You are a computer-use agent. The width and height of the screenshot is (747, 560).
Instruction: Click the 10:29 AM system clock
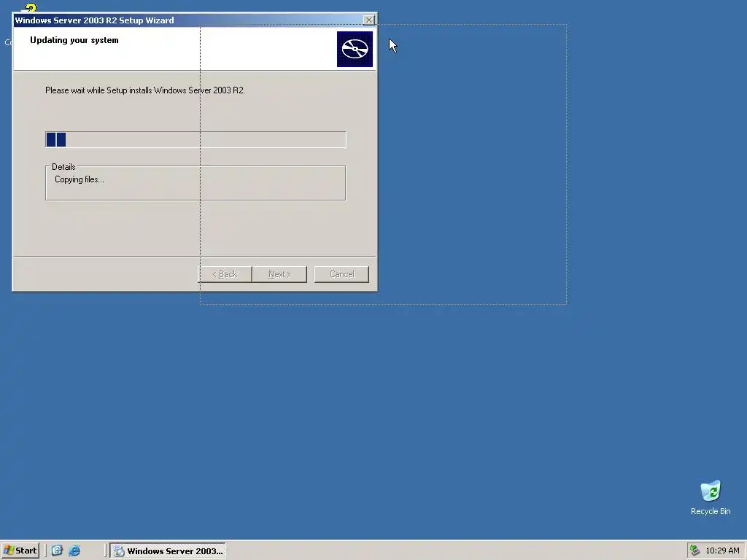click(722, 551)
